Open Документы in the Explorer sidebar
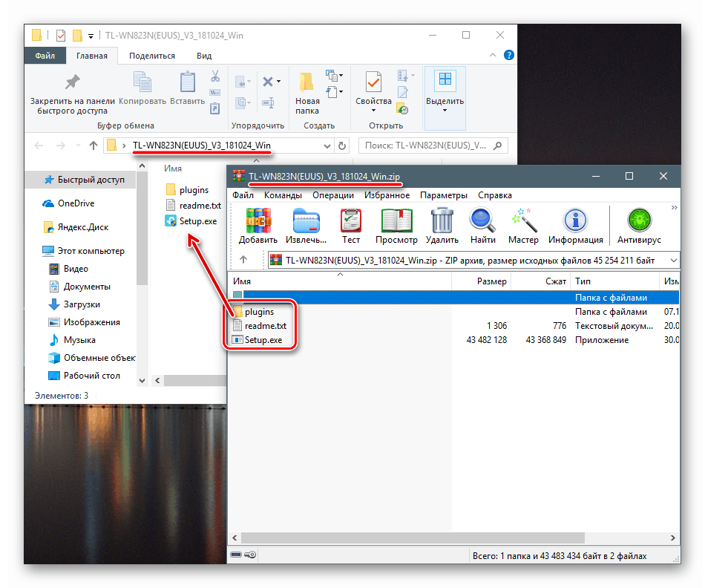Screen dimensions: 705x588 [79, 287]
